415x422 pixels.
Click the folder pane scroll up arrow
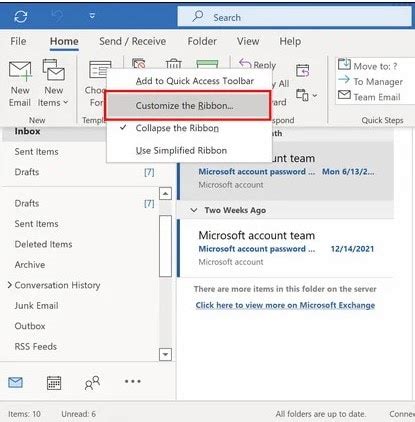pos(165,193)
